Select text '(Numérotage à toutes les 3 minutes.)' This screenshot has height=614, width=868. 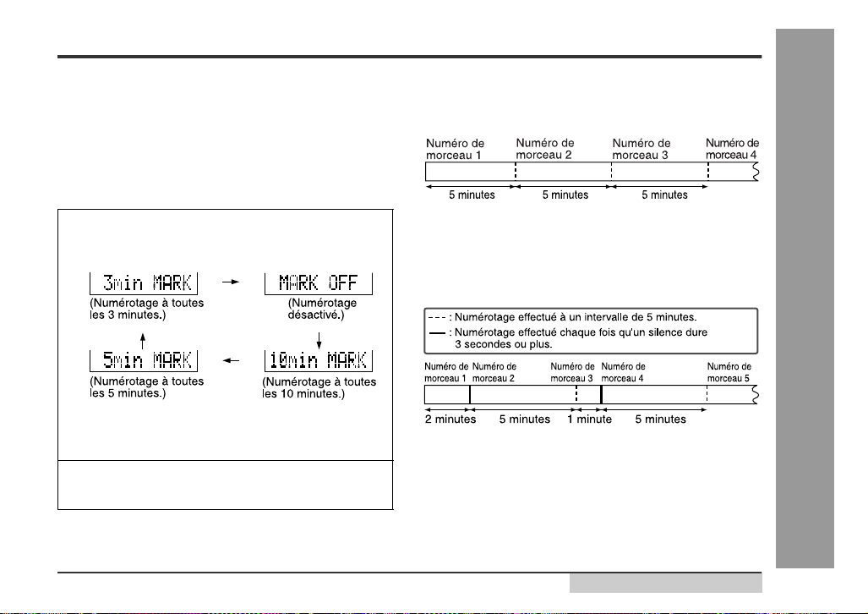click(x=147, y=309)
